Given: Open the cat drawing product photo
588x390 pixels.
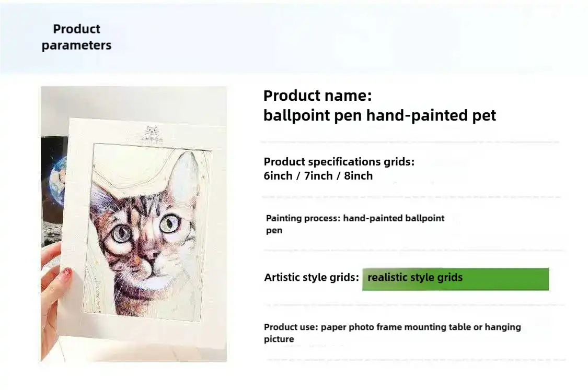Looking at the screenshot, I should [x=134, y=223].
